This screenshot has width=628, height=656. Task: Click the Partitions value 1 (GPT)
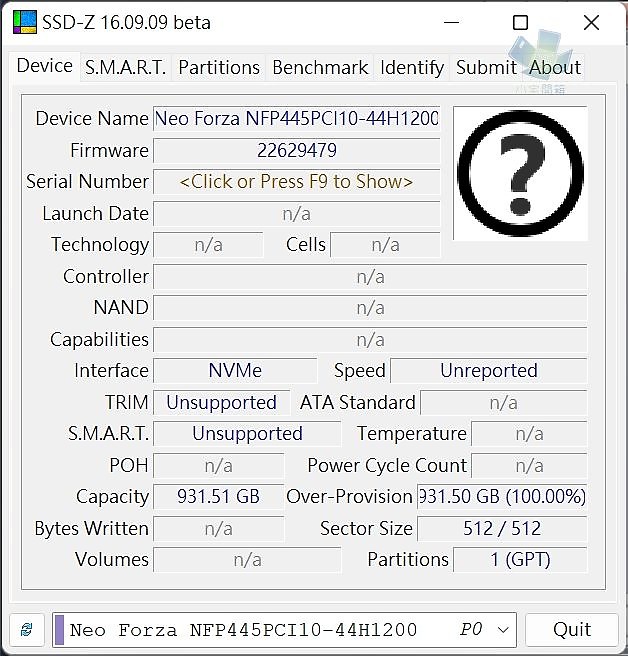[520, 559]
